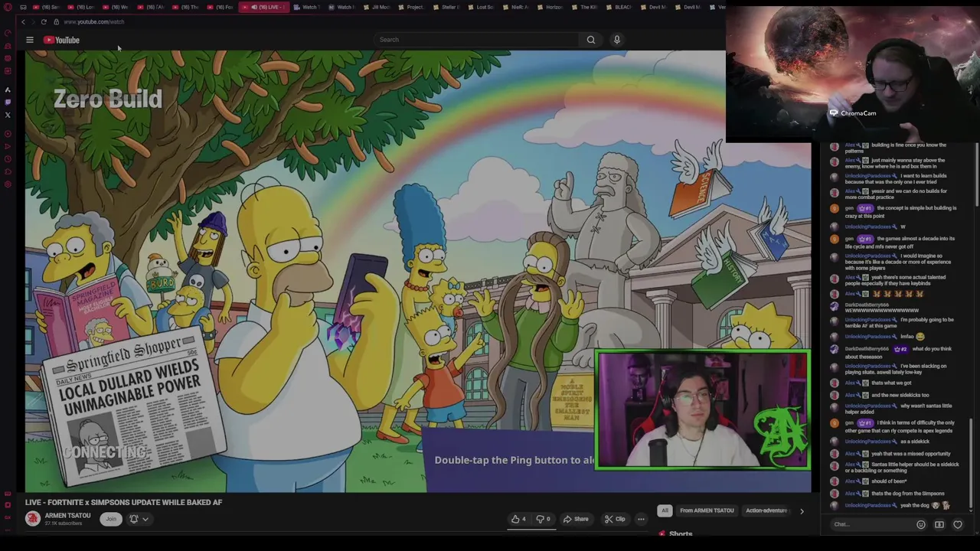The height and width of the screenshot is (551, 980).
Task: Focus the YouTube Search field
Action: point(476,40)
